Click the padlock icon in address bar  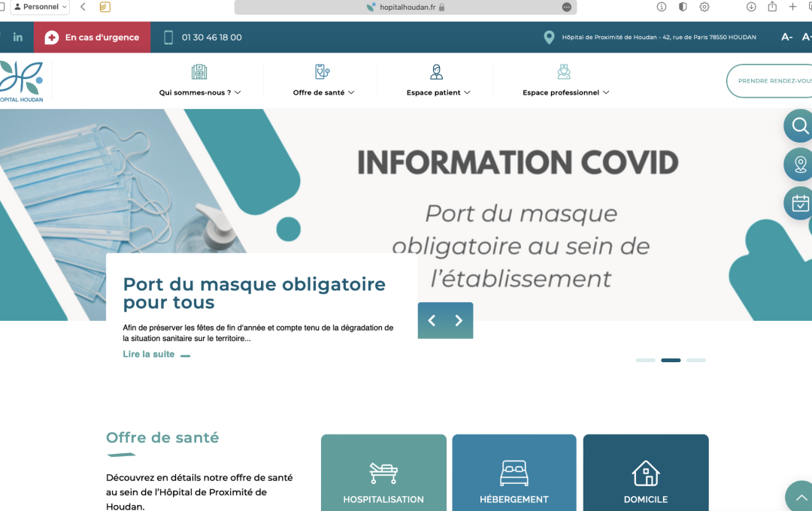442,8
